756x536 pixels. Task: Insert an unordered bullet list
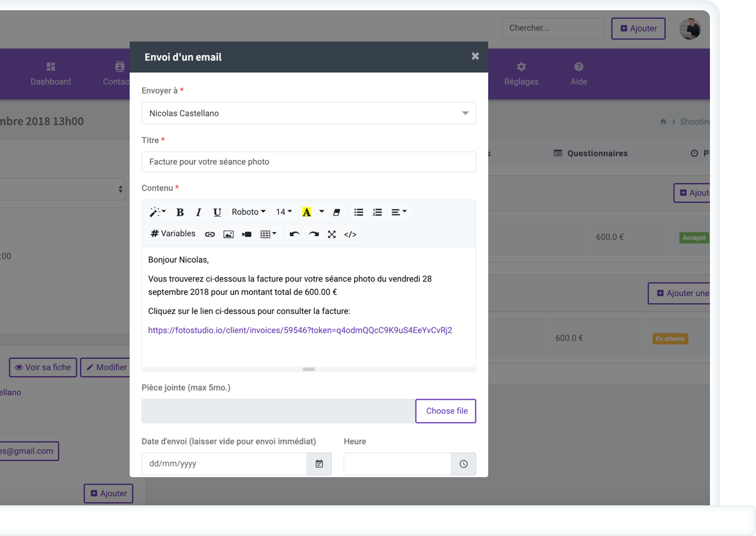(359, 212)
